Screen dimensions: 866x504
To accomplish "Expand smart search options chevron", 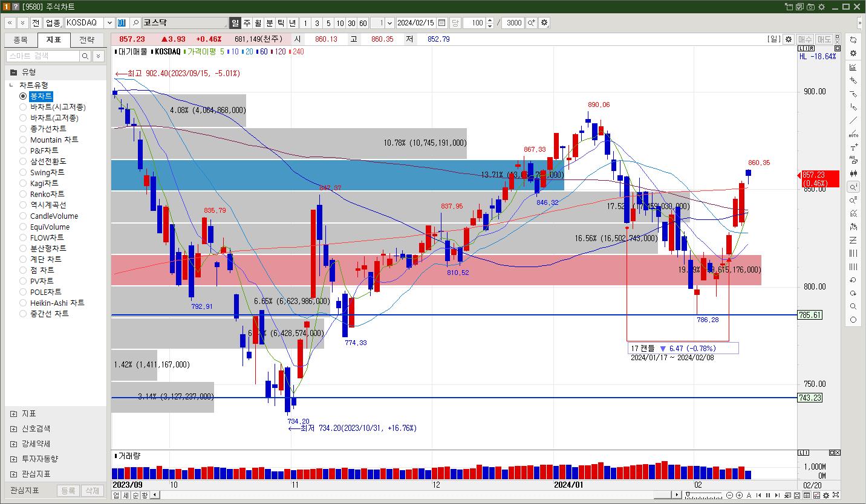I will coord(98,56).
